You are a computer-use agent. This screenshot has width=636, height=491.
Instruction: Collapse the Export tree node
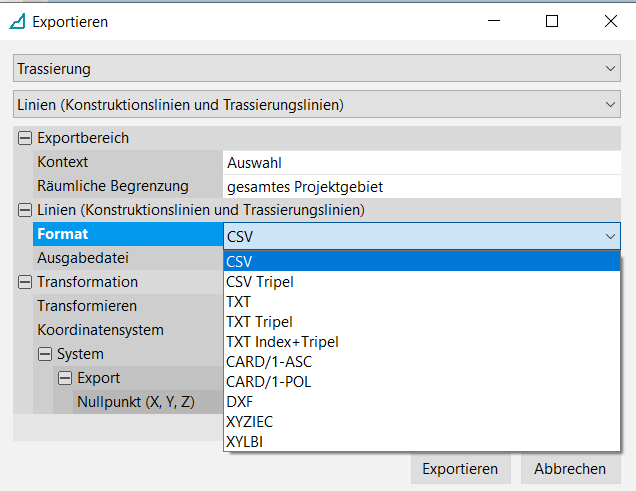[x=65, y=378]
